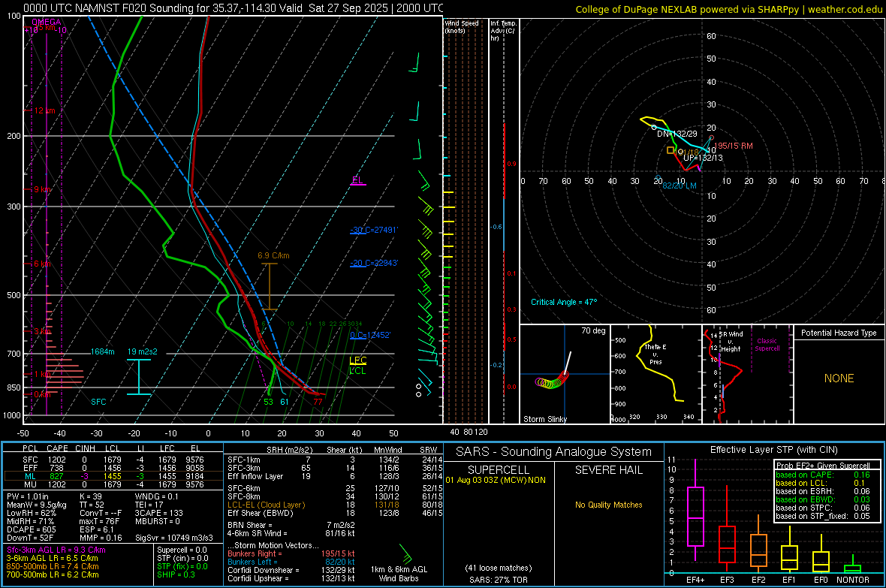Click the DN=132/29 hodograph label

[x=677, y=134]
